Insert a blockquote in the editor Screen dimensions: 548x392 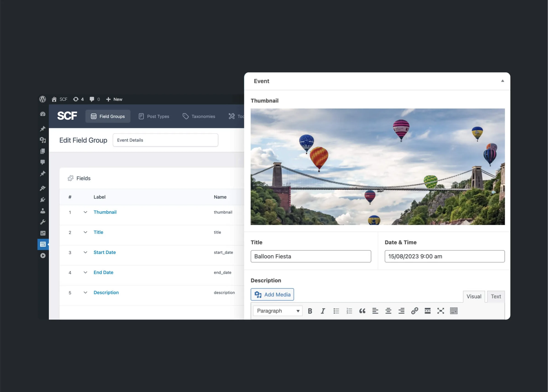[x=362, y=311]
